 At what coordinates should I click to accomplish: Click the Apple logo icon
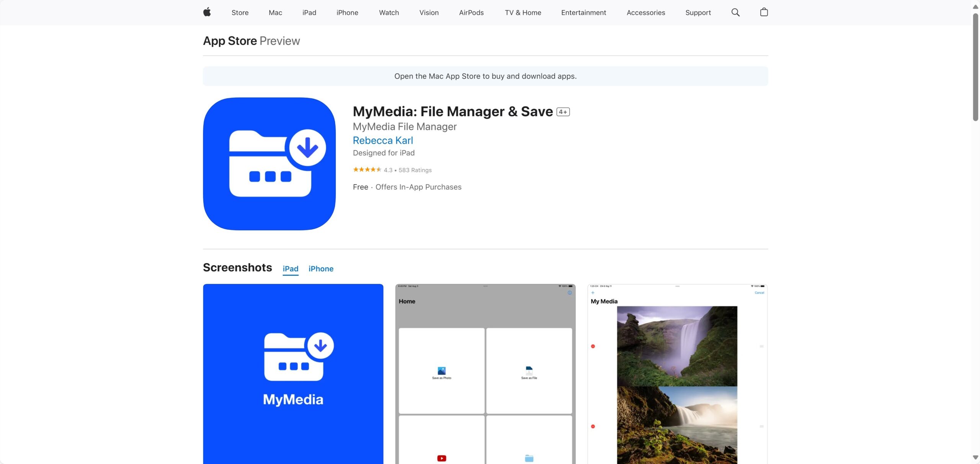click(x=207, y=12)
